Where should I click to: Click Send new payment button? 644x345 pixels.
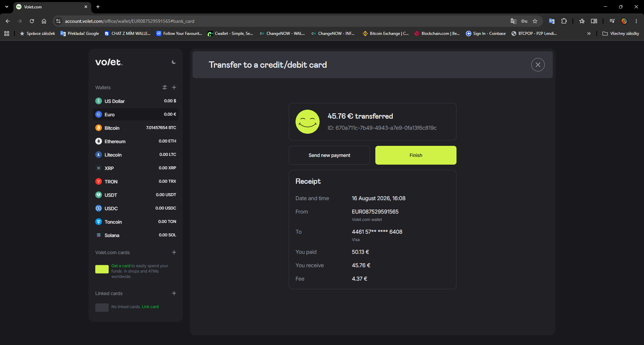pos(329,155)
